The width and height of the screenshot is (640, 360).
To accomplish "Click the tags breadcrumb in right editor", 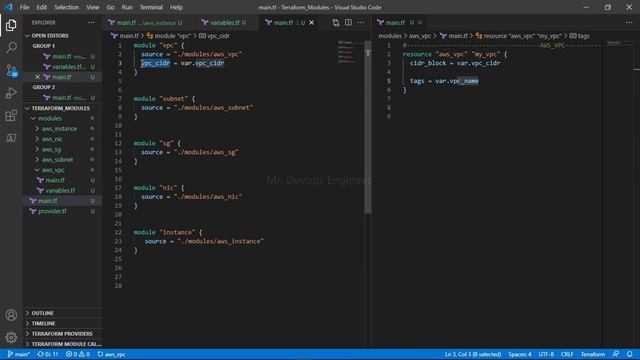I will (580, 36).
